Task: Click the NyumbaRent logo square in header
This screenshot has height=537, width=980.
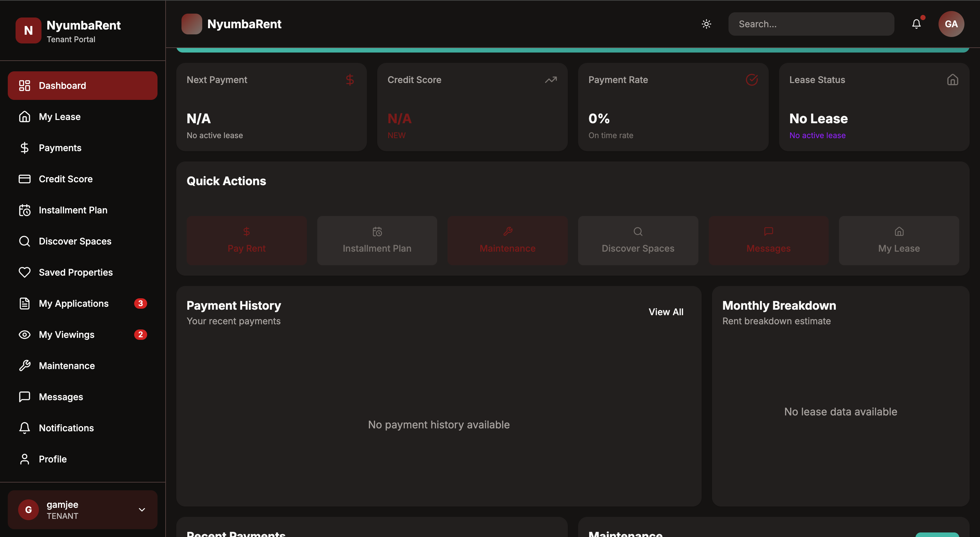Action: [x=192, y=24]
